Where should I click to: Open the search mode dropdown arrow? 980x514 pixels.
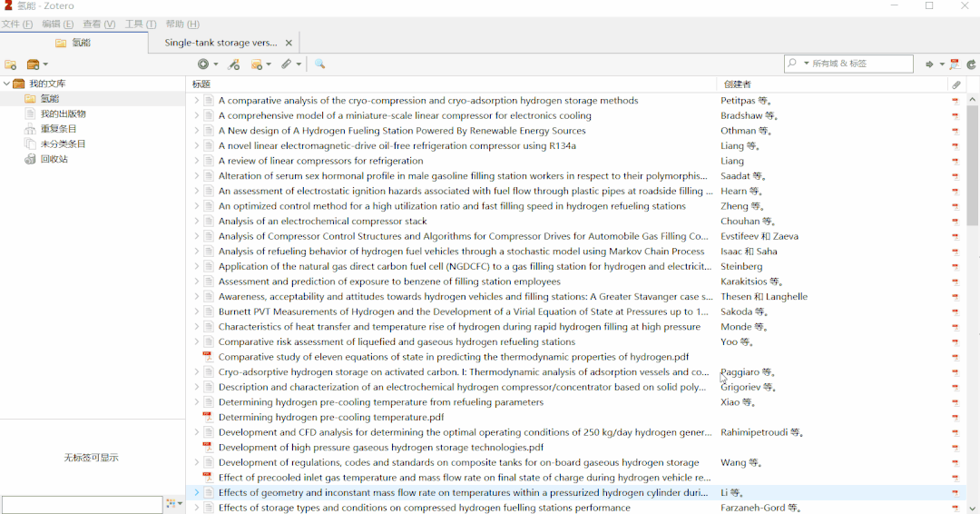(805, 64)
